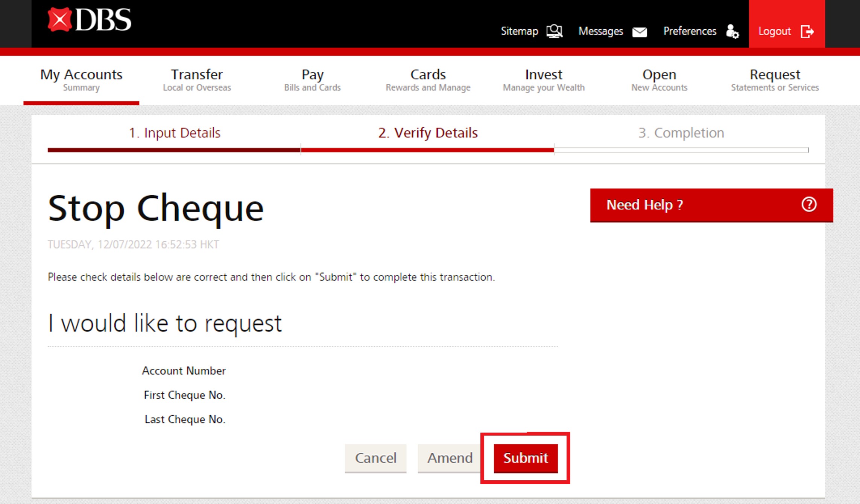Image resolution: width=860 pixels, height=504 pixels.
Task: Click the Messages envelope icon
Action: pos(640,32)
